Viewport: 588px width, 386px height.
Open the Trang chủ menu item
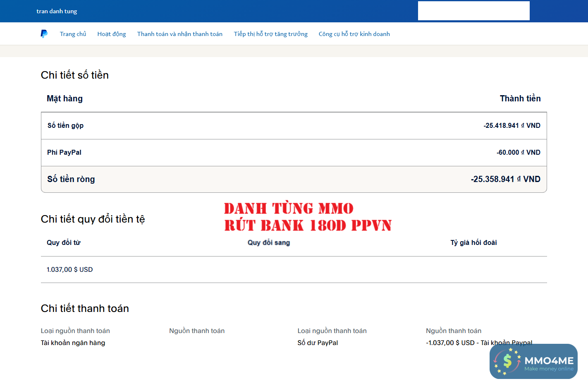pos(73,34)
